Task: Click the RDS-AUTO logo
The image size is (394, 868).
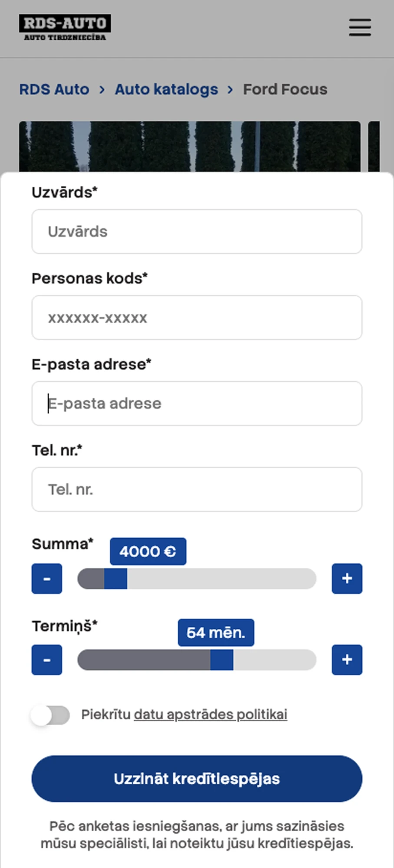Action: point(65,27)
